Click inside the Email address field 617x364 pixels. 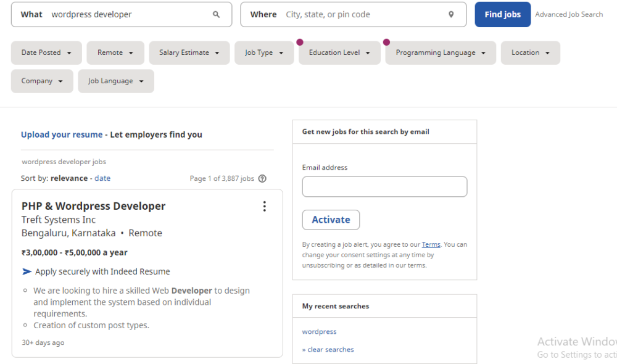click(384, 186)
